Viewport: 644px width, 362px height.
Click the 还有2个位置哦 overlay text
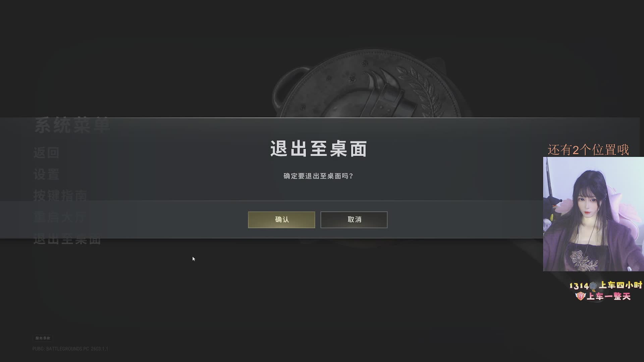588,150
